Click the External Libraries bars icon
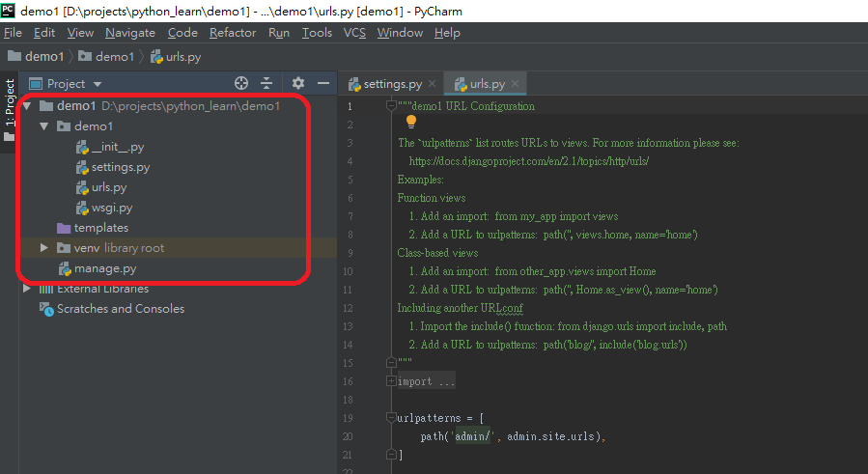Viewport: 868px width, 474px height. [46, 289]
